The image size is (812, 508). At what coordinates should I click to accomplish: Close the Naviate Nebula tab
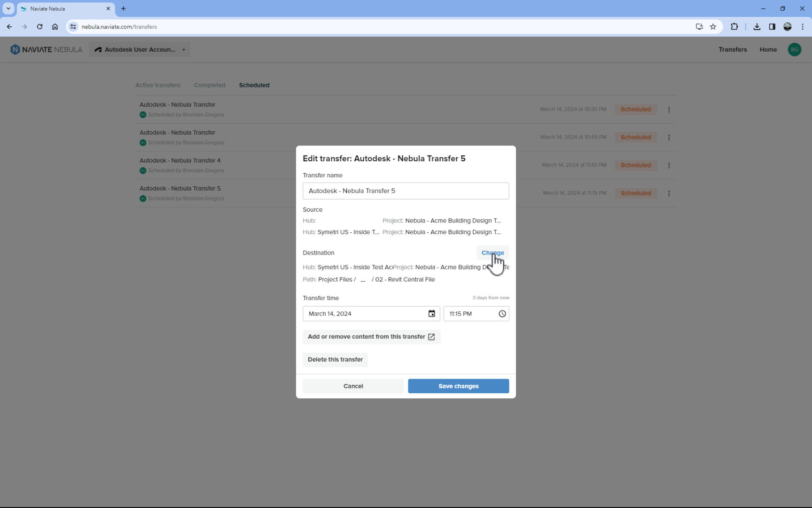(x=108, y=8)
